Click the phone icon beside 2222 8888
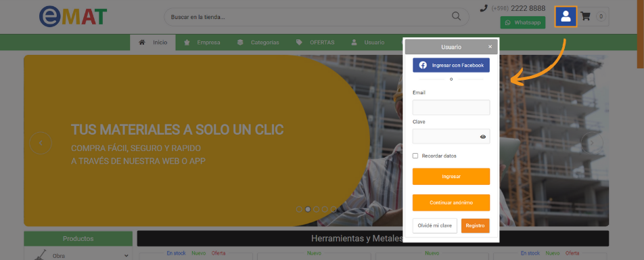 pyautogui.click(x=484, y=8)
